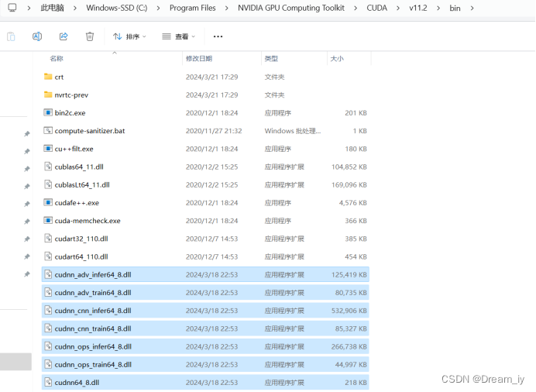Select the crt folder icon
This screenshot has width=536, height=392.
pos(48,77)
